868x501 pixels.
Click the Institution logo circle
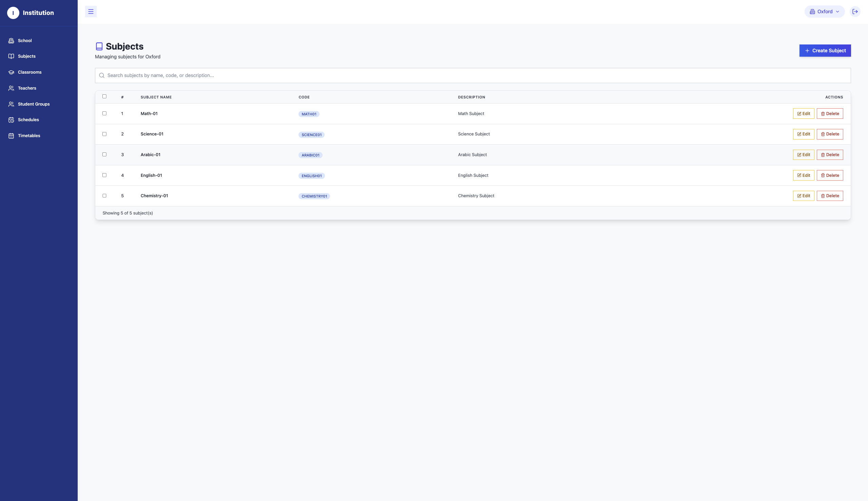[13, 13]
